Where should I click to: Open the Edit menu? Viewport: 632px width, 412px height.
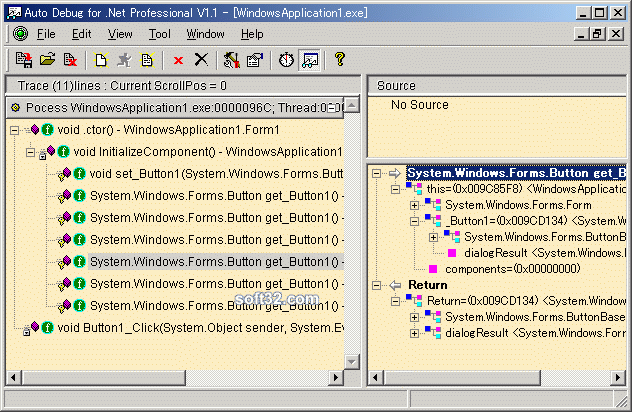(81, 34)
